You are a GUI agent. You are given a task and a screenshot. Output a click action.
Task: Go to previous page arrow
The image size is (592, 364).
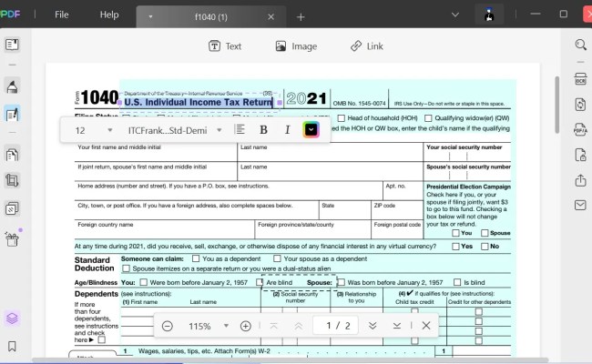298,326
